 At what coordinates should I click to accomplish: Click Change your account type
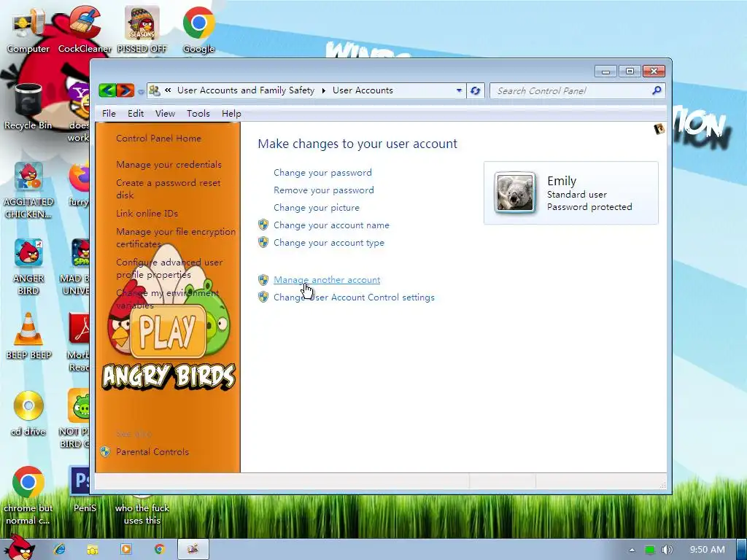[329, 242]
